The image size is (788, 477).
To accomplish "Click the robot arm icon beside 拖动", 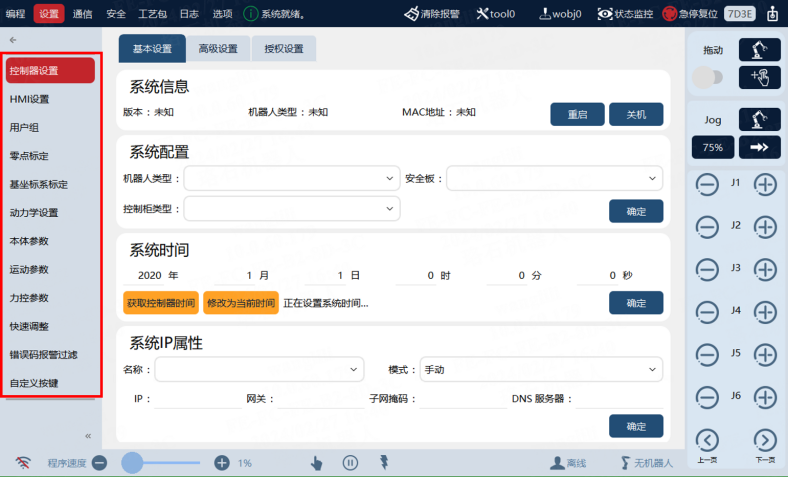I will click(x=759, y=50).
